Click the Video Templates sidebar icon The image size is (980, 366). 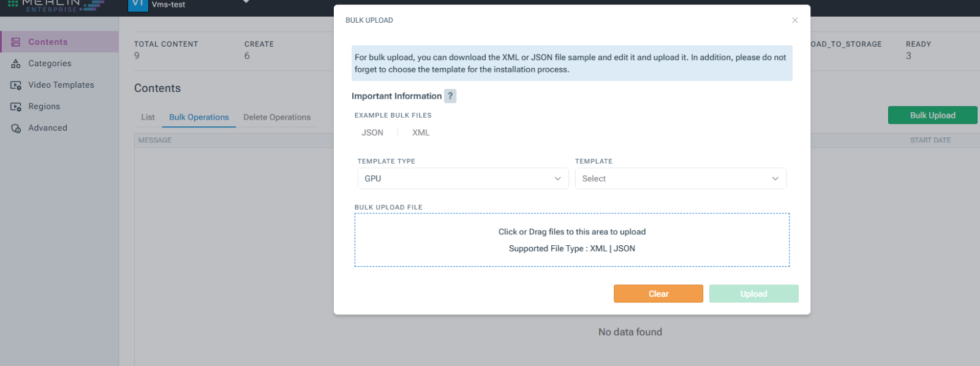[x=16, y=85]
